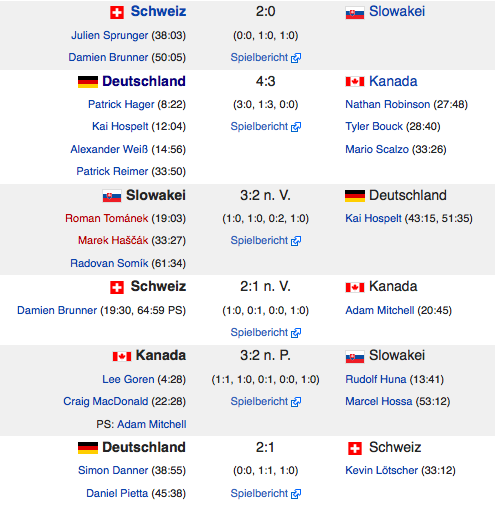Image resolution: width=495 pixels, height=519 pixels.
Task: Follow the red Marek Haščák link
Action: coord(113,240)
